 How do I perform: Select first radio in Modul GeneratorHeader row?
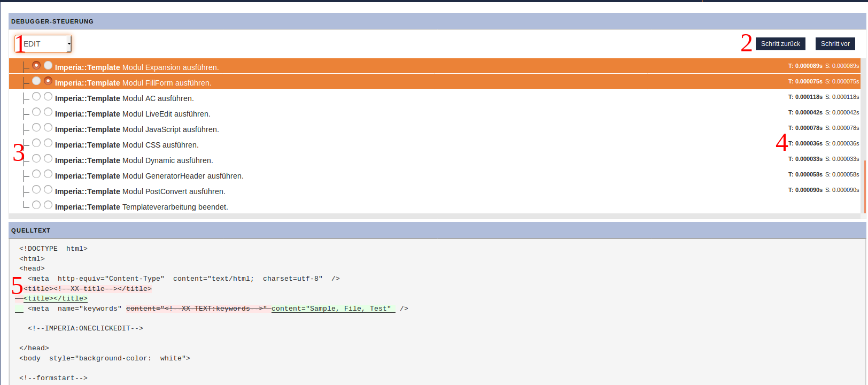pos(36,174)
